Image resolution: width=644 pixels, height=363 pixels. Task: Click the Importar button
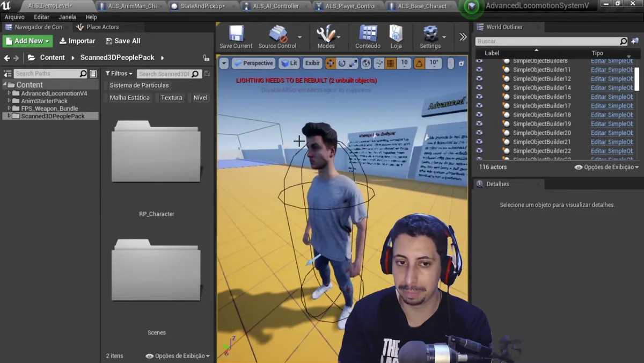[x=77, y=41]
